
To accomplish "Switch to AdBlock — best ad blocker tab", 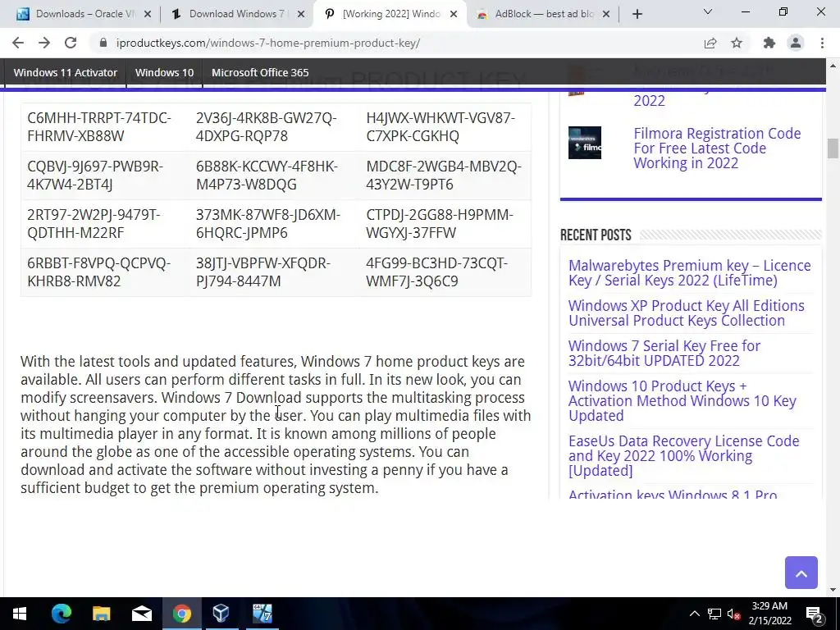I will click(x=542, y=14).
